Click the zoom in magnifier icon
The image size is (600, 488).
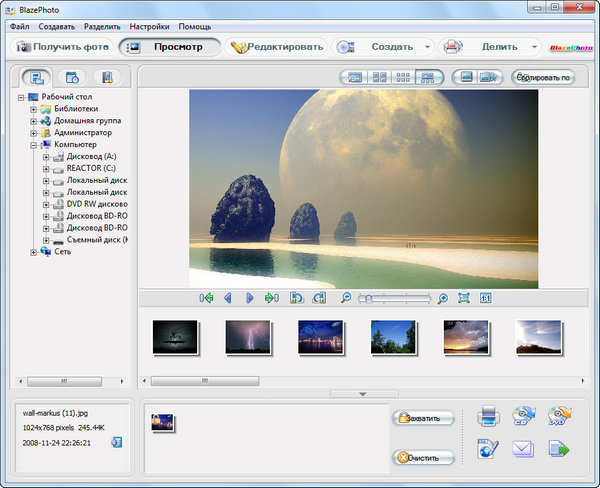(442, 298)
